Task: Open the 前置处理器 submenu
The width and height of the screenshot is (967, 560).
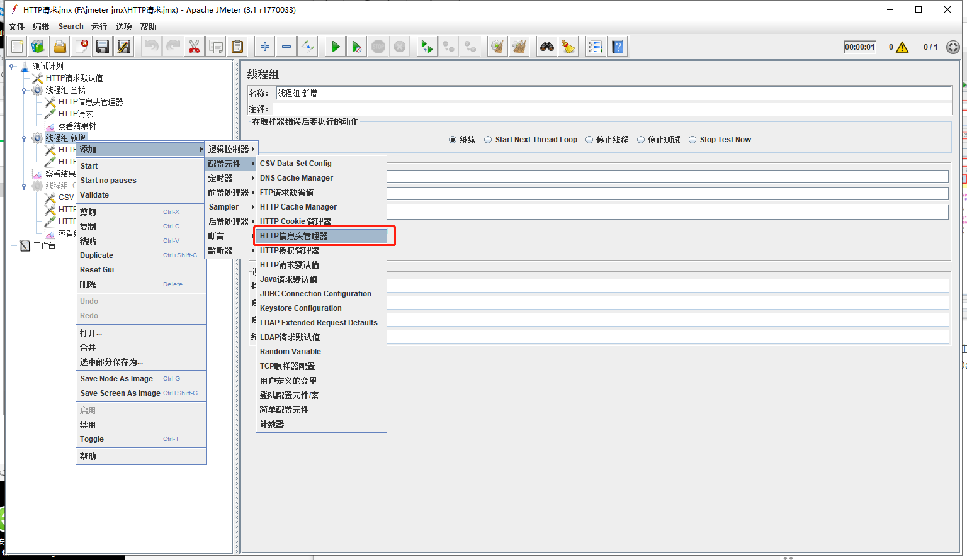Action: tap(231, 193)
